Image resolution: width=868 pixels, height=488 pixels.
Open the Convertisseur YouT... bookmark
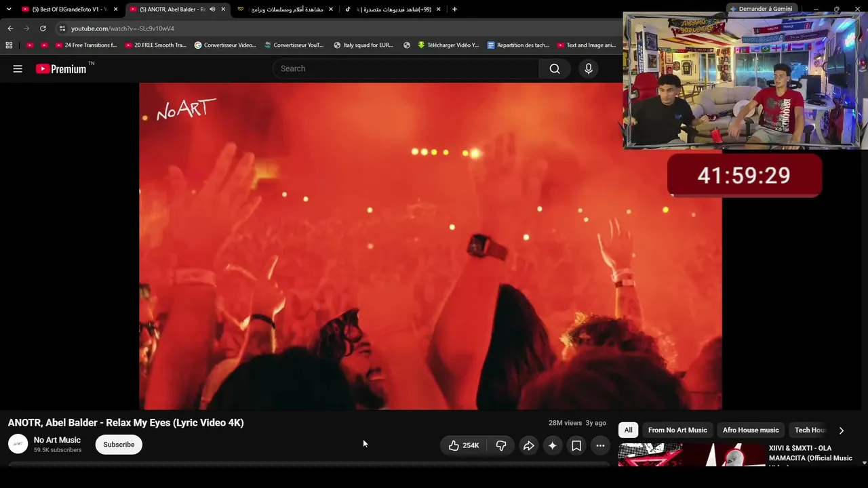294,45
